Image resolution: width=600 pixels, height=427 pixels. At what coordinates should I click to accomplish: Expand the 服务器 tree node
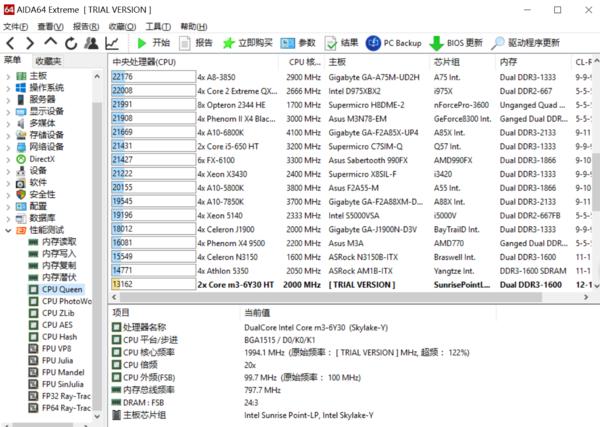tap(8, 100)
